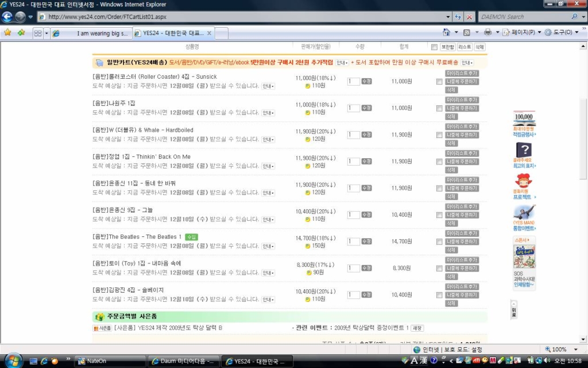Click the Windows Start orb
588x368 pixels.
14,361
